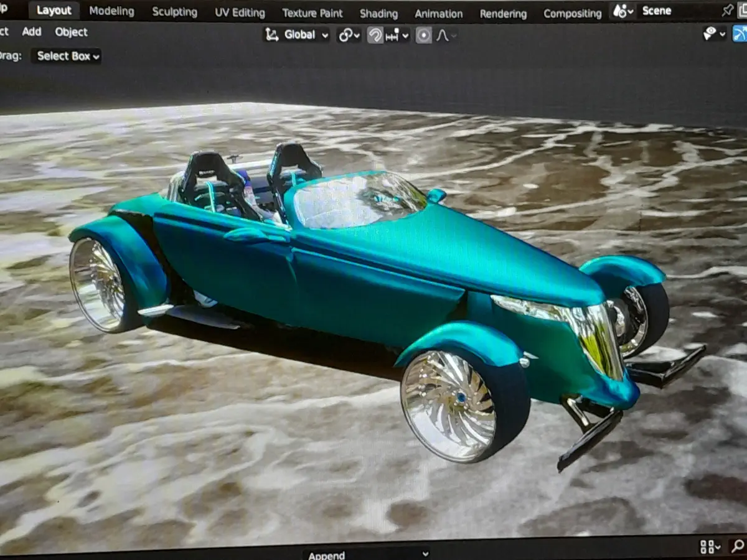Open the pivot point dropdown
Viewport: 747px width, 560px height.
349,35
